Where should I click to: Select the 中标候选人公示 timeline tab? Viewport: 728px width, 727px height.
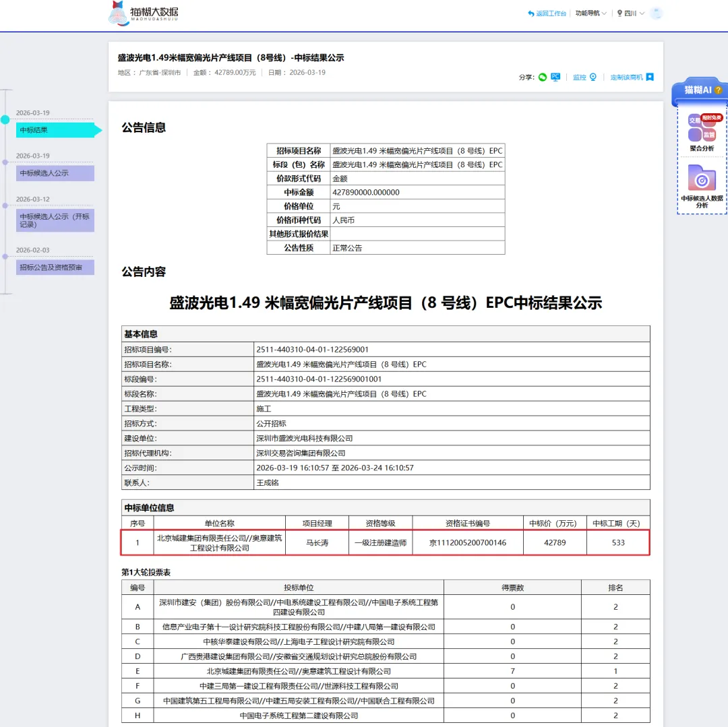[x=55, y=173]
